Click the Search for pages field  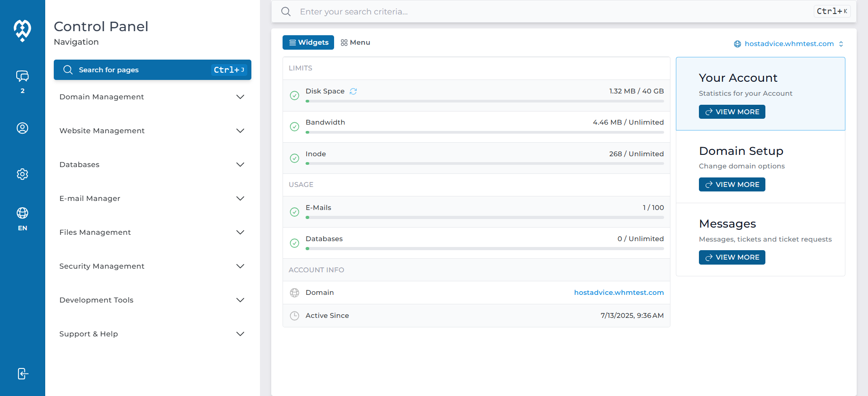tap(152, 70)
